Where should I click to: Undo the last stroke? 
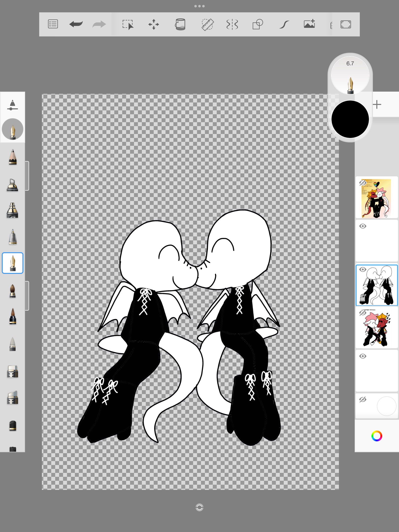(x=76, y=24)
